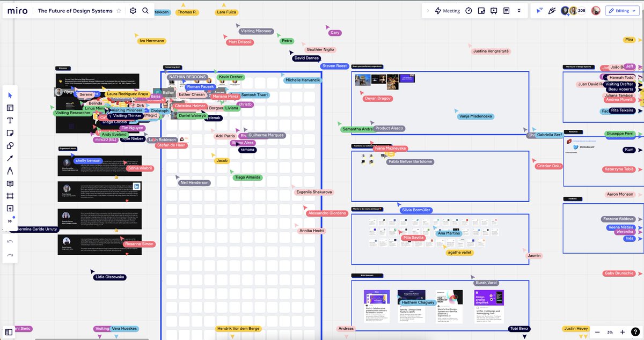Viewport: 644px width, 340px height.
Task: Redo the last action
Action: click(10, 255)
